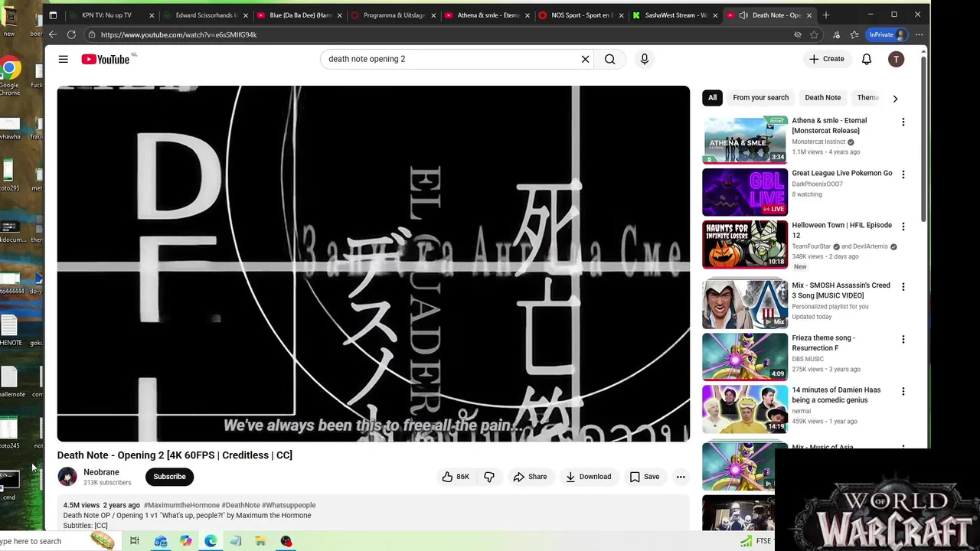
Task: Open options for Helloween Town video
Action: coord(903,227)
